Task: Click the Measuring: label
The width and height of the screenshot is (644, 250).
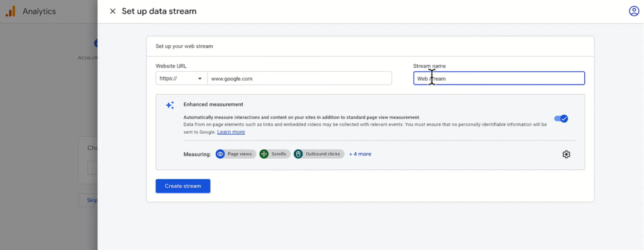Action: click(x=197, y=154)
